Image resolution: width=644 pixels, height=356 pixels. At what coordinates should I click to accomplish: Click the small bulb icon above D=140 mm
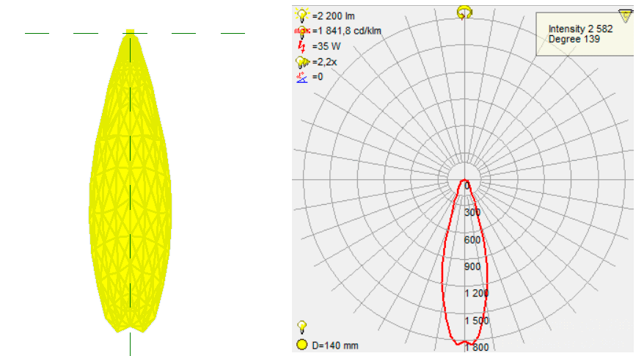point(302,327)
